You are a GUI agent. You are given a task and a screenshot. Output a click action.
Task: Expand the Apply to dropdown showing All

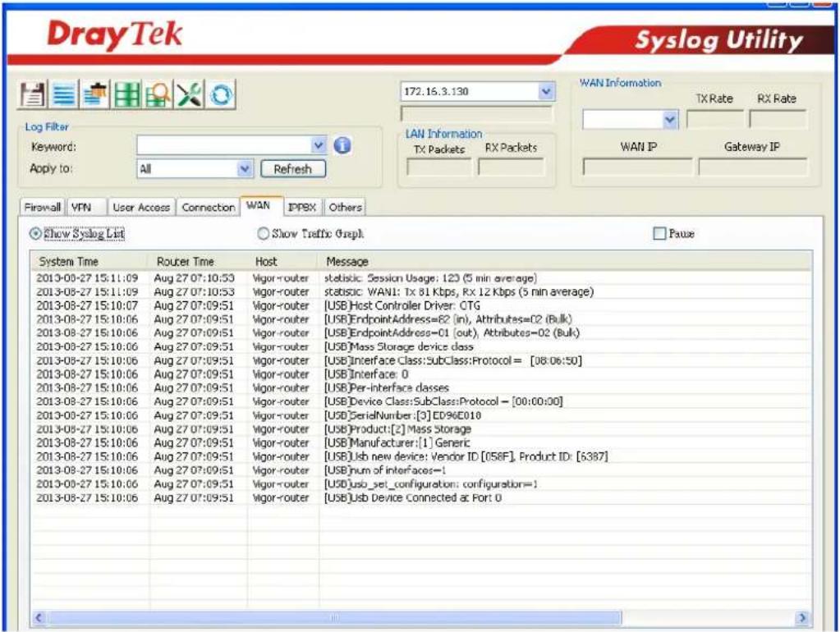pos(245,169)
